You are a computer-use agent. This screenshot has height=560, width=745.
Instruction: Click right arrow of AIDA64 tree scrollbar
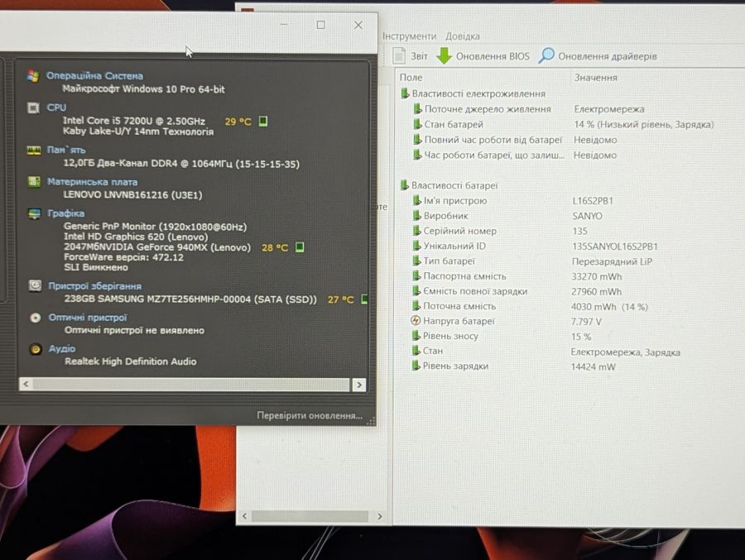tap(380, 516)
